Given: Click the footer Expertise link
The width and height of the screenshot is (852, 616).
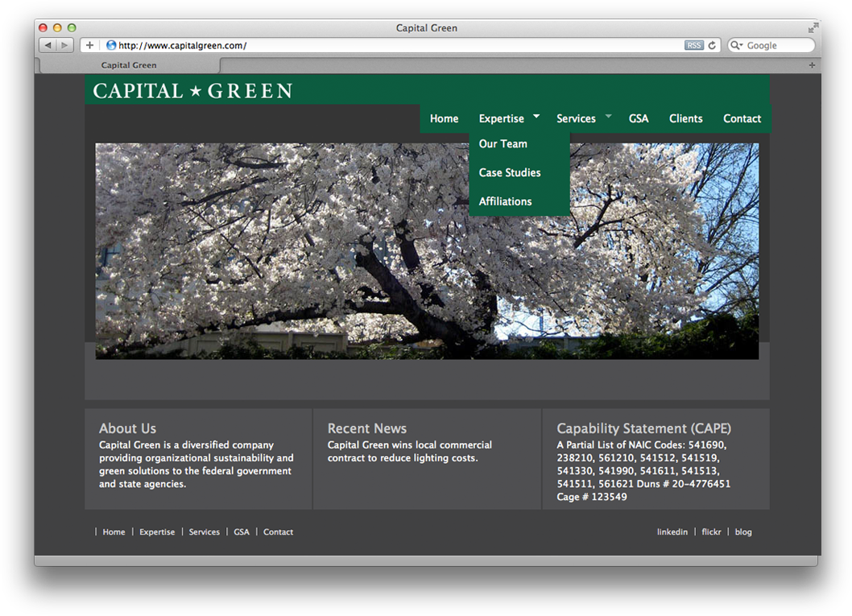Looking at the screenshot, I should [x=157, y=531].
